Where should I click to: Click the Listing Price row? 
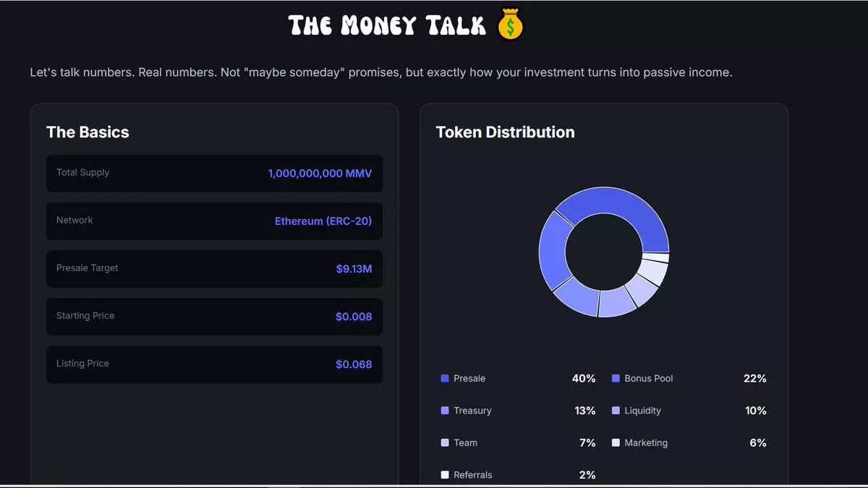tap(214, 364)
